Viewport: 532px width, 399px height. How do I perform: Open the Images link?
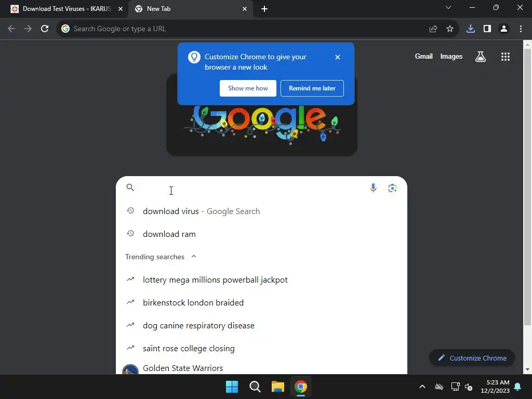(451, 56)
